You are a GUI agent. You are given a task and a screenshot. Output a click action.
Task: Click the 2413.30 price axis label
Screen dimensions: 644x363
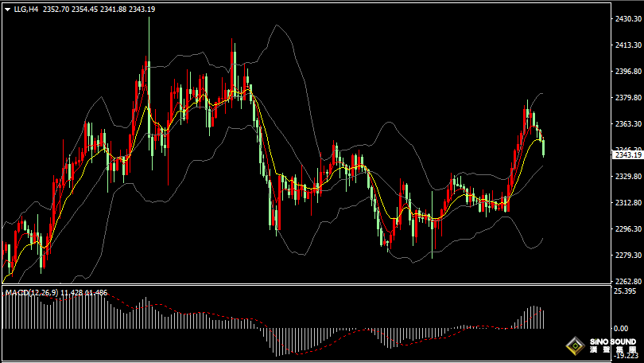(627, 45)
